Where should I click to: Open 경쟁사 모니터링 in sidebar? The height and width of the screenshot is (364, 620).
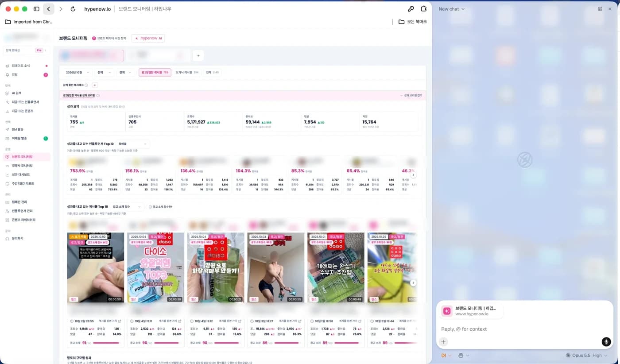pyautogui.click(x=27, y=166)
